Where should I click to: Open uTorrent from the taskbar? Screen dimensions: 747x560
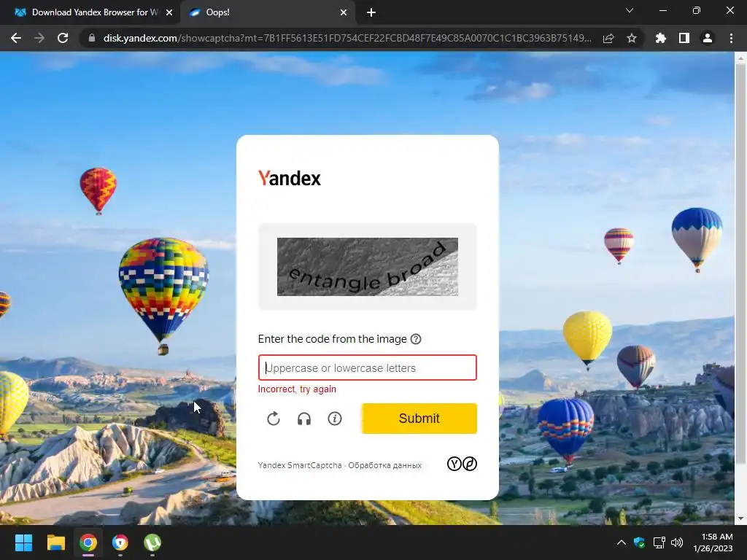click(x=152, y=542)
